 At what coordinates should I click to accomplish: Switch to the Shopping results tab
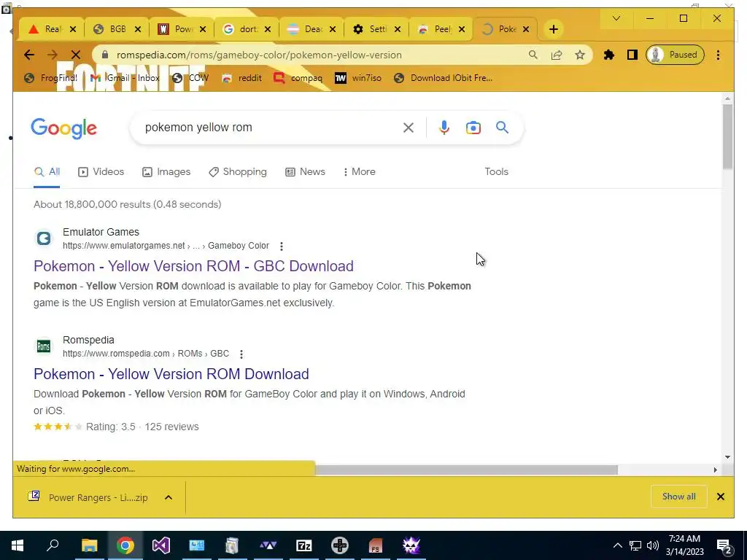[238, 172]
